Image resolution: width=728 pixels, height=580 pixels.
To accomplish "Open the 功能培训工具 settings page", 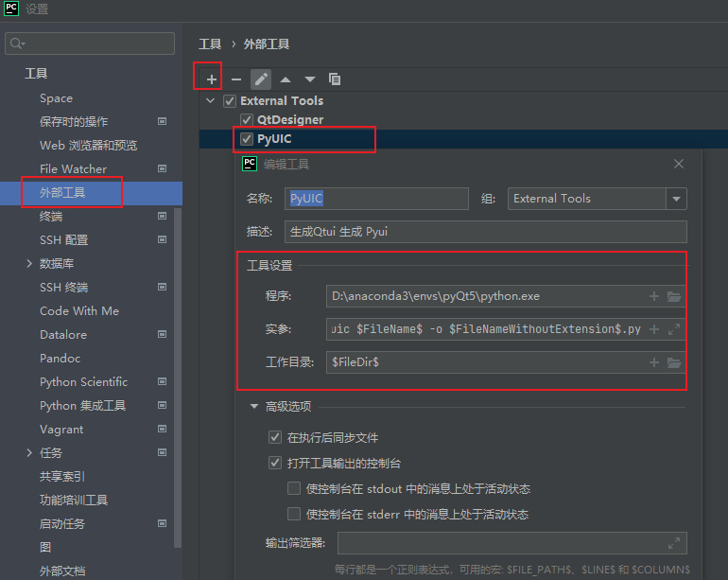I will click(74, 501).
